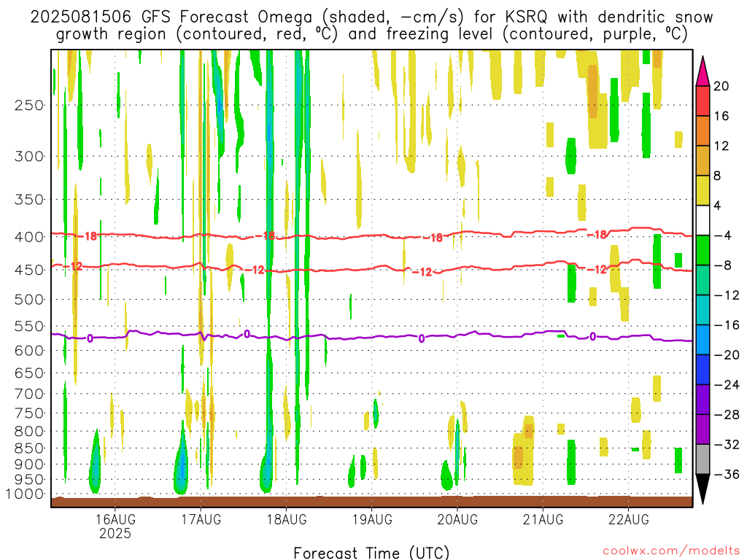Image resolution: width=747 pixels, height=560 pixels.
Task: Click the orange color swatch for 12 to 16
Action: (703, 131)
